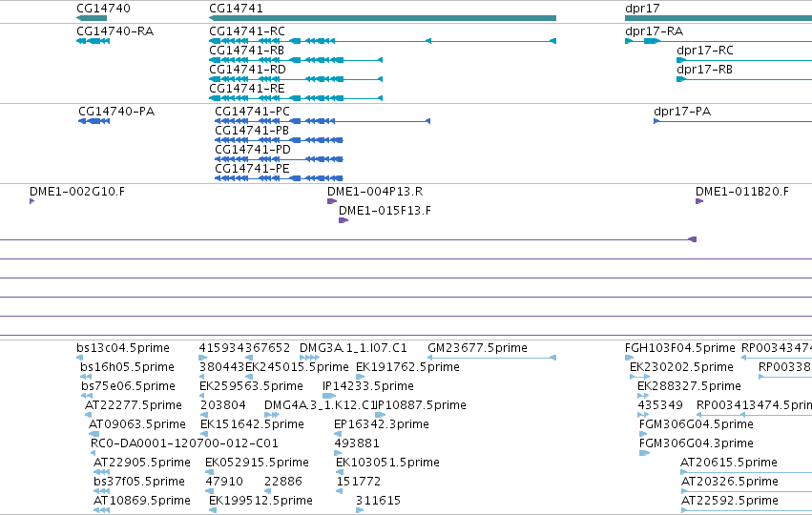This screenshot has width=812, height=515.
Task: Open protein dpr17-PA
Action: 682,112
